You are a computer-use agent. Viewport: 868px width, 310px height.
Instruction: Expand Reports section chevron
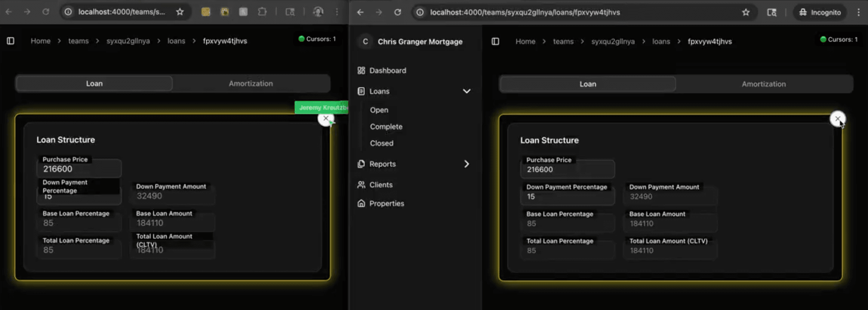coord(467,164)
